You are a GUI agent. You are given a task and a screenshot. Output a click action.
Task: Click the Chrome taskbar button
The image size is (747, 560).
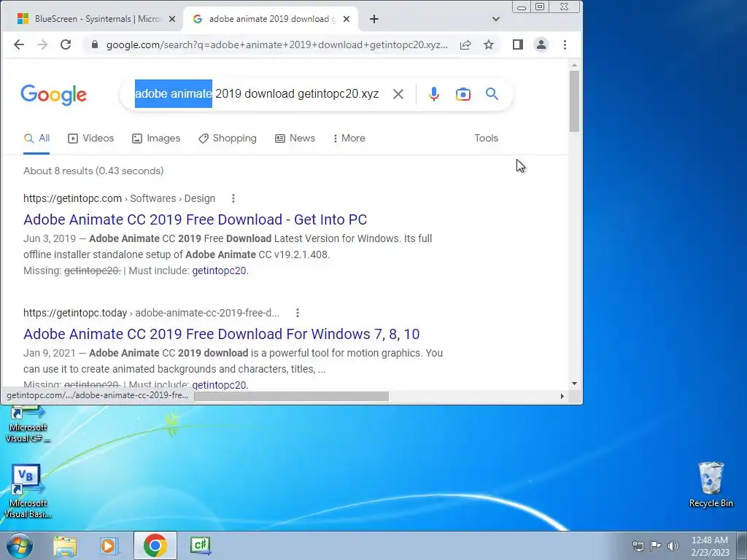(155, 545)
